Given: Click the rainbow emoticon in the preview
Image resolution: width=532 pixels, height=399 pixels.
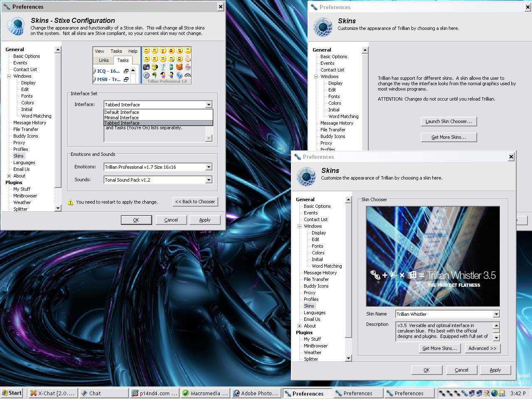Looking at the screenshot, I should click(x=188, y=75).
